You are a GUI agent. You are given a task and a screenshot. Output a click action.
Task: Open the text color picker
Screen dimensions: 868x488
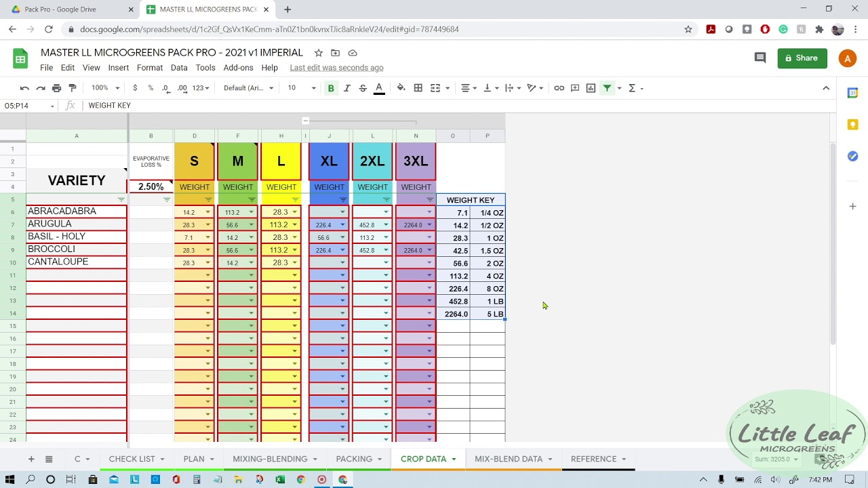click(379, 88)
